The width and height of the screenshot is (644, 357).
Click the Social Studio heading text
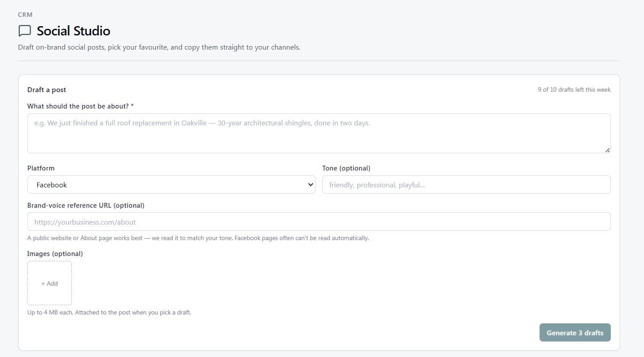click(x=73, y=31)
